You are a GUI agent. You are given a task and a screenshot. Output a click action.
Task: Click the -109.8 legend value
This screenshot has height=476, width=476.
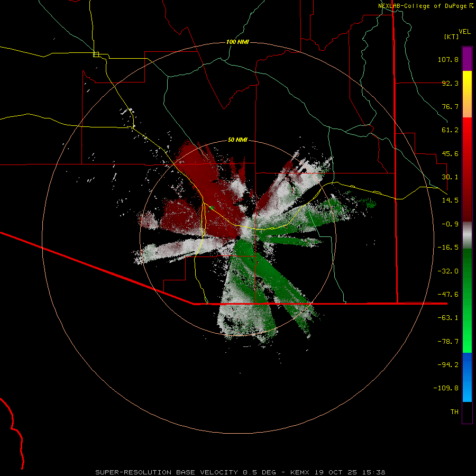(x=446, y=388)
